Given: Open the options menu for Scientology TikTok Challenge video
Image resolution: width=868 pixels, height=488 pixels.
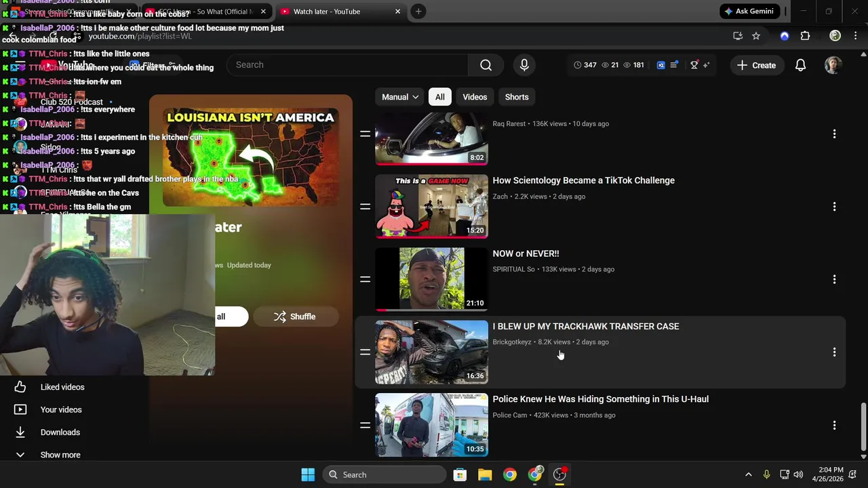Looking at the screenshot, I should pos(834,207).
